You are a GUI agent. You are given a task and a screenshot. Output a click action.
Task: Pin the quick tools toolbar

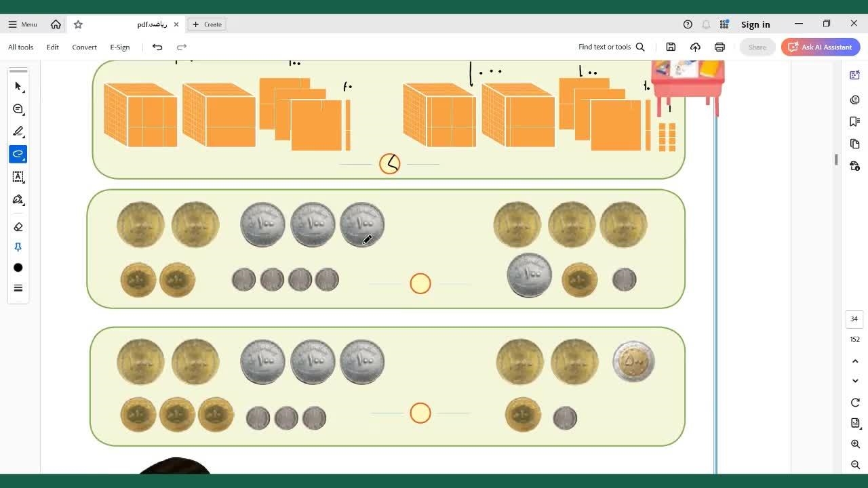(18, 247)
